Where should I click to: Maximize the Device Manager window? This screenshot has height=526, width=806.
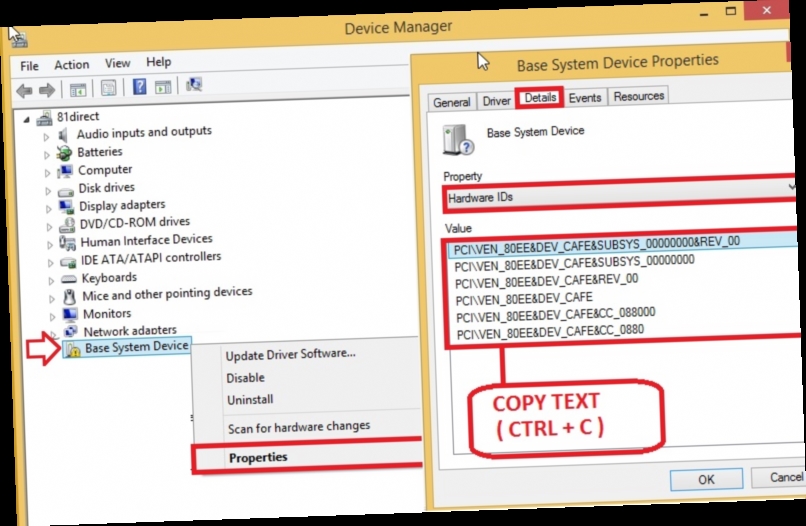click(730, 11)
